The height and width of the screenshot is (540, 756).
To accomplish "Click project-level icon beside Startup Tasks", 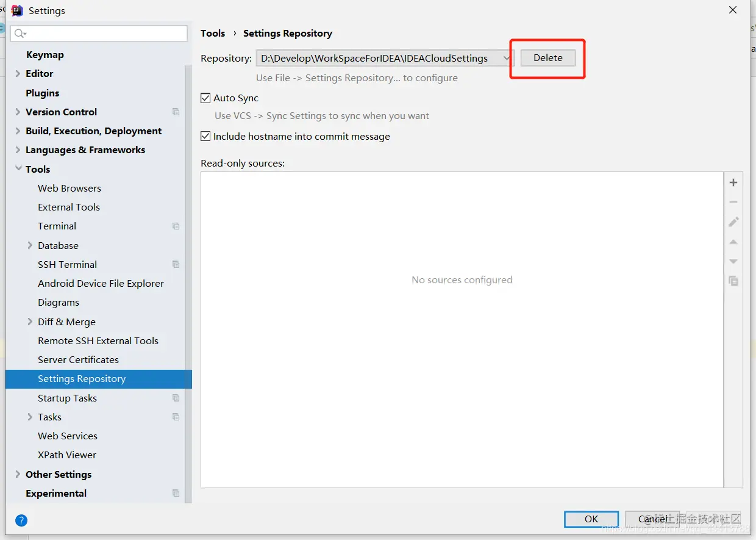I will coord(176,398).
